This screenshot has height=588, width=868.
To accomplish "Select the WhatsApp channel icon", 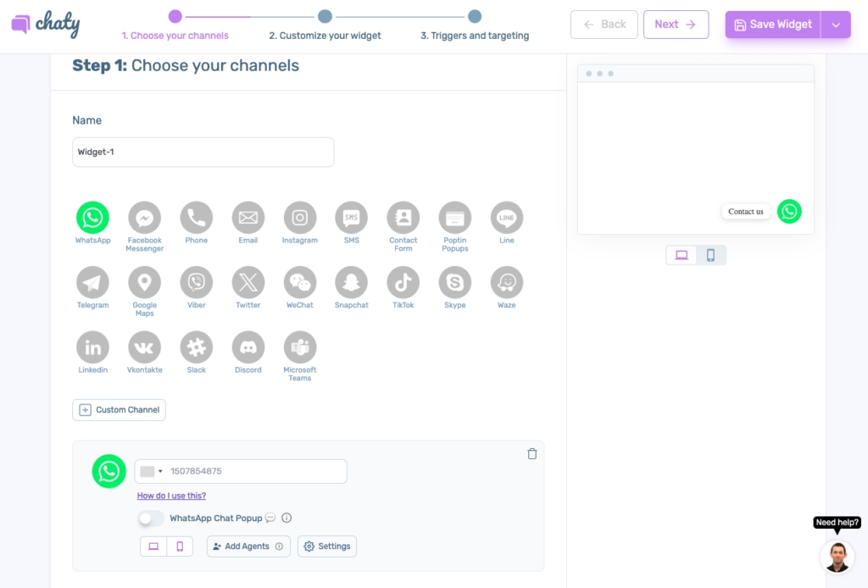I will (92, 218).
